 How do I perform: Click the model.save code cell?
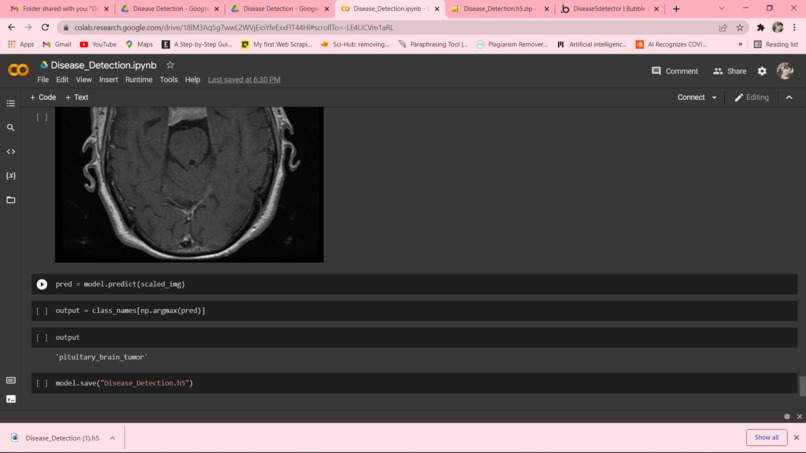tap(414, 384)
